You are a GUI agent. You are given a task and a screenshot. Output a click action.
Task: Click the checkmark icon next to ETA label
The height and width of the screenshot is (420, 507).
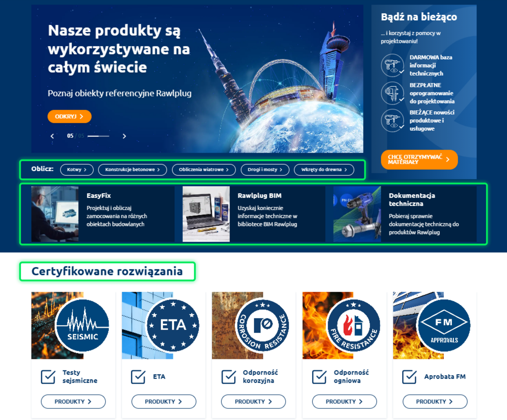click(x=139, y=377)
